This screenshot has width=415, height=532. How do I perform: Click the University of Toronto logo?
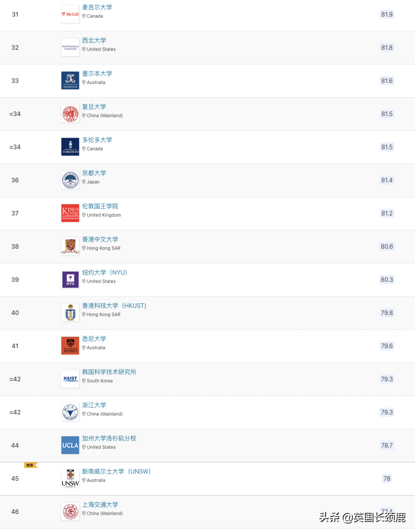click(x=70, y=147)
